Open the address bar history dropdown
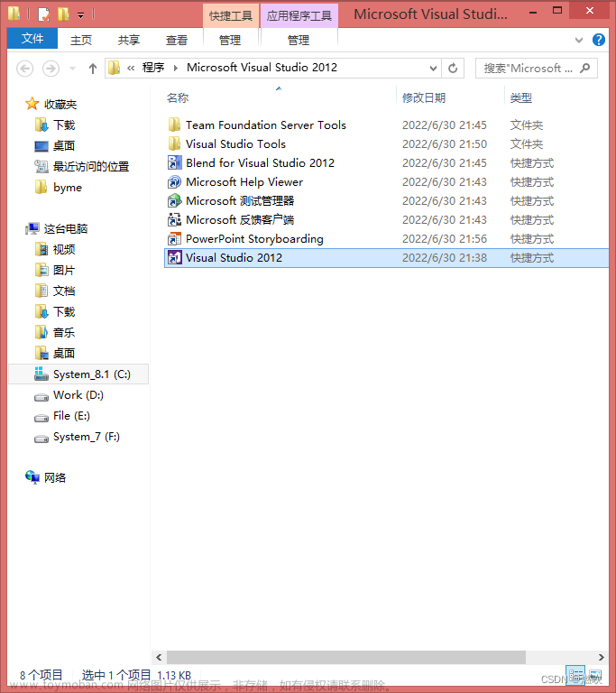The width and height of the screenshot is (616, 693). pos(433,69)
